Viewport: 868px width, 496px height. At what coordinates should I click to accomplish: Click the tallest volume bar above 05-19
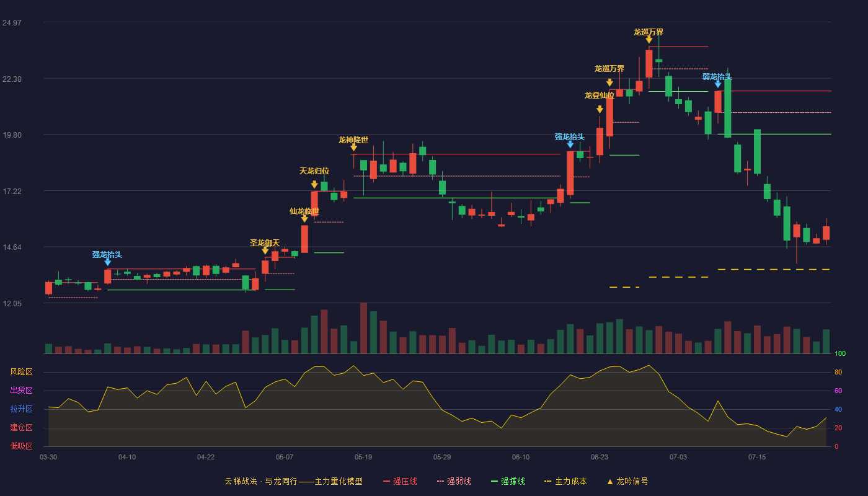pyautogui.click(x=363, y=328)
